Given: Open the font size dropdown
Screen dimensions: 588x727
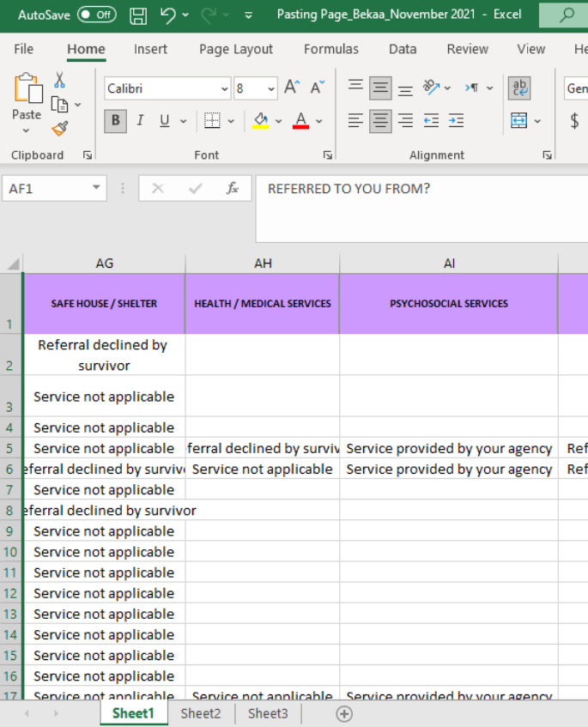Looking at the screenshot, I should [x=271, y=88].
